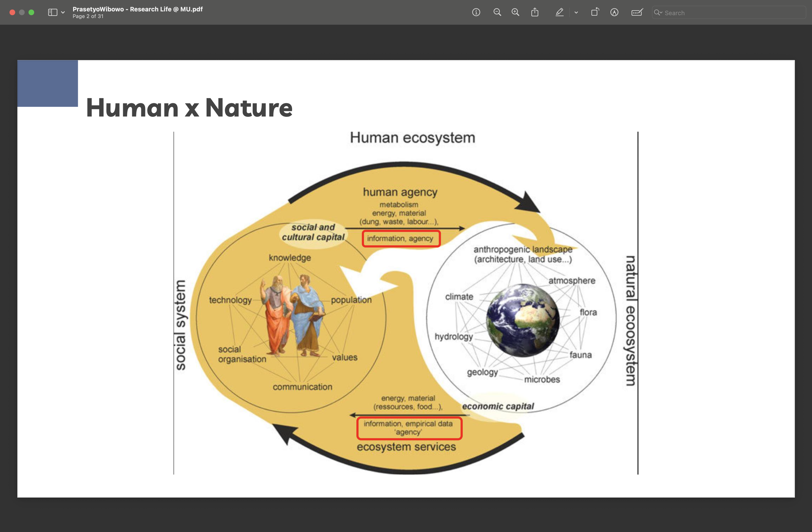
Task: Rotate the page with Rotate icon
Action: (595, 13)
